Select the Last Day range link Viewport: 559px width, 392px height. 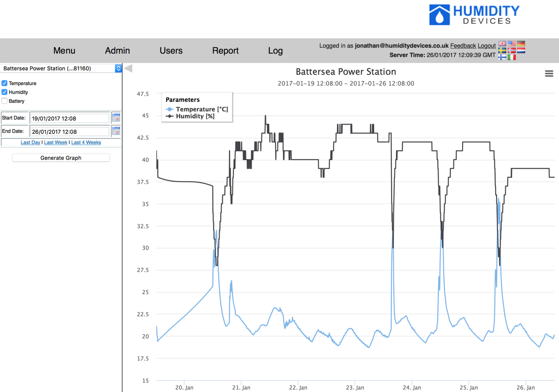30,142
